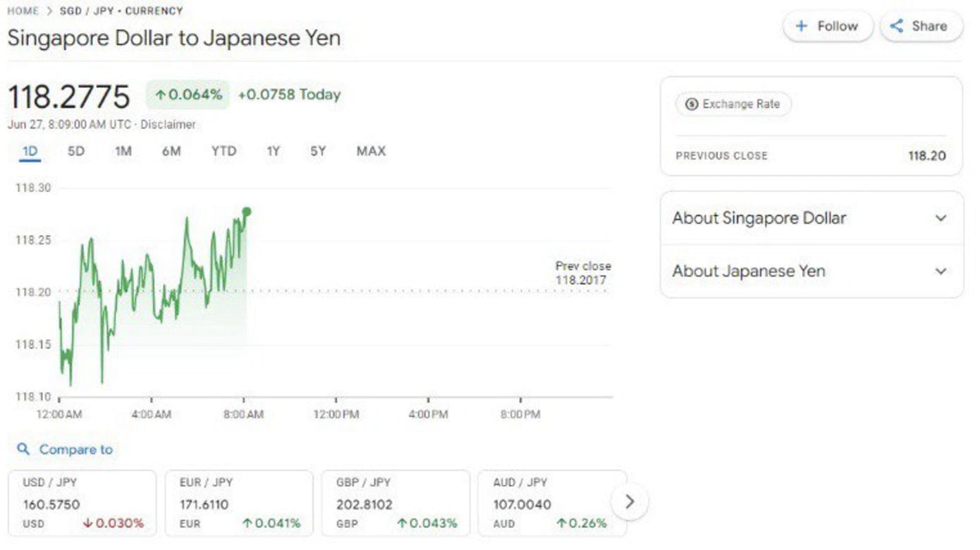Viewport: 980px width, 550px height.
Task: Click the Exchange Rate coin icon
Action: point(692,104)
